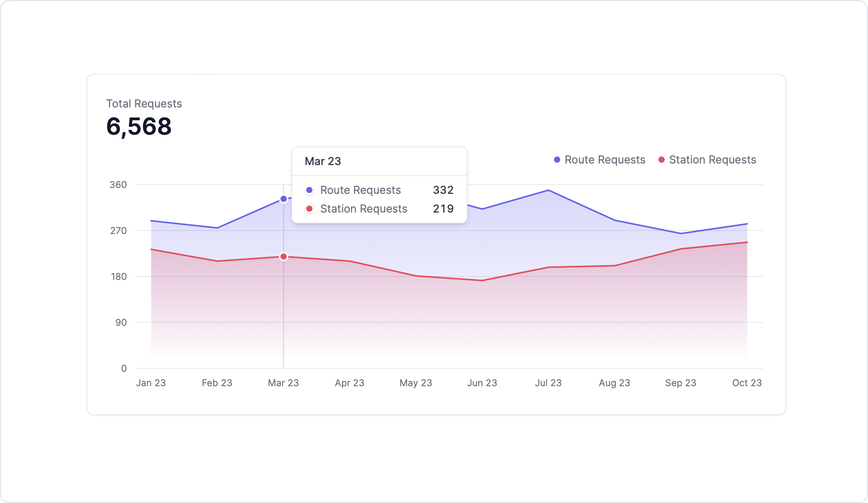The width and height of the screenshot is (868, 503).
Task: Click the Jan 23 x-axis label
Action: pos(151,383)
